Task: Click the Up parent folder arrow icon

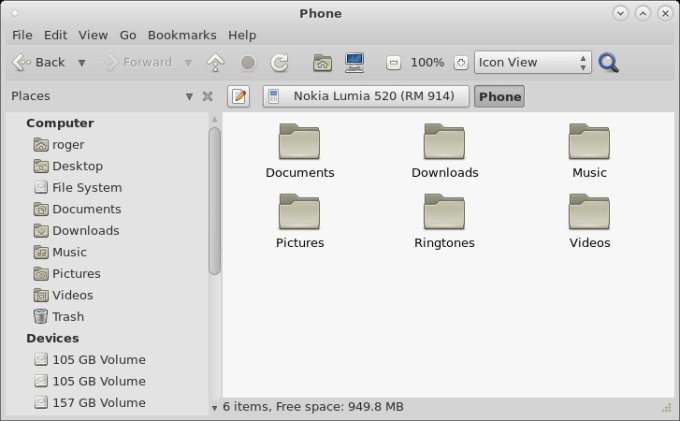Action: (x=215, y=63)
